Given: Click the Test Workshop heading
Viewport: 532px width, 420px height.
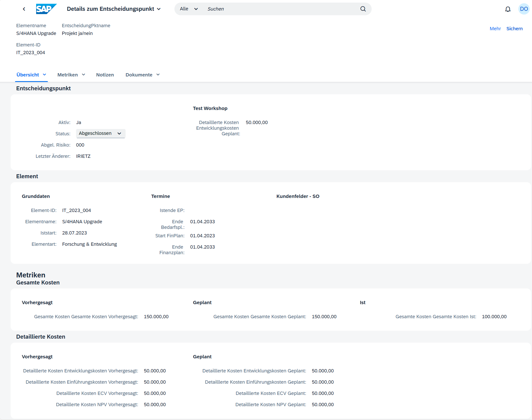Looking at the screenshot, I should [210, 108].
